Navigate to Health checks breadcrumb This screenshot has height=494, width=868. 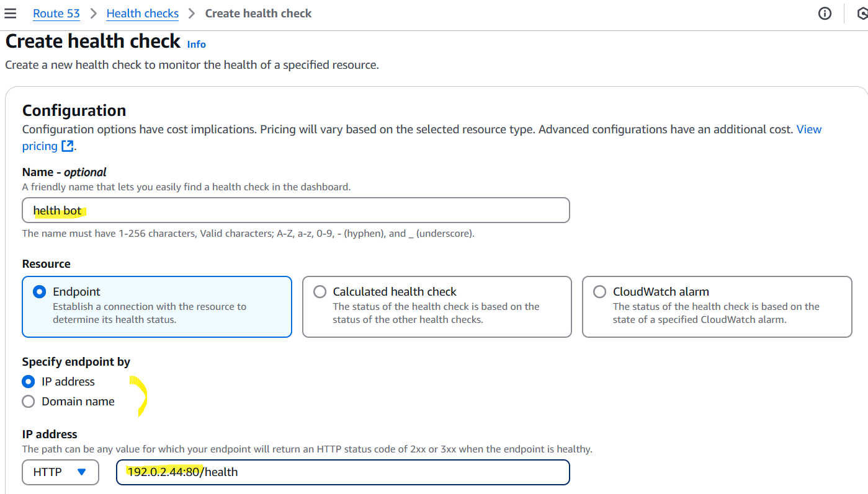pyautogui.click(x=143, y=14)
